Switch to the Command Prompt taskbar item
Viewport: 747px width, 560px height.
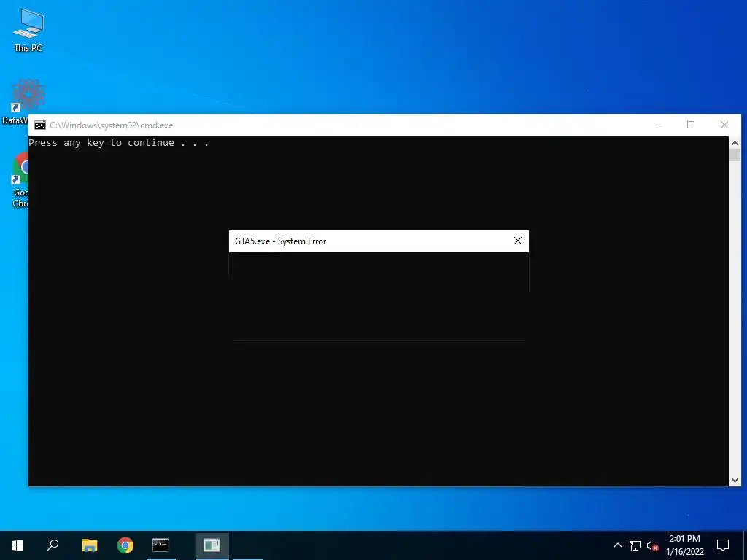point(160,545)
